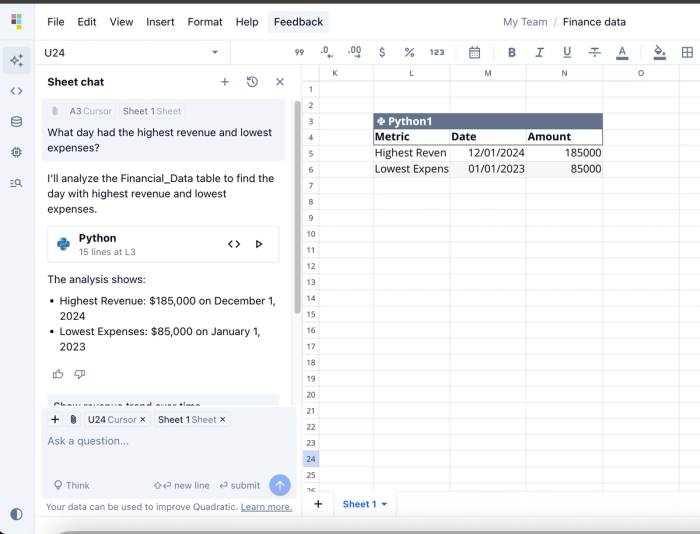Click the Feedback button
This screenshot has height=534, width=700.
point(298,22)
